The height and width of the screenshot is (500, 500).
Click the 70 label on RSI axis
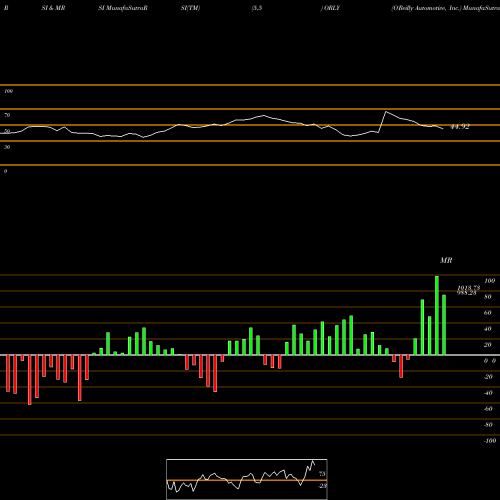[7, 115]
